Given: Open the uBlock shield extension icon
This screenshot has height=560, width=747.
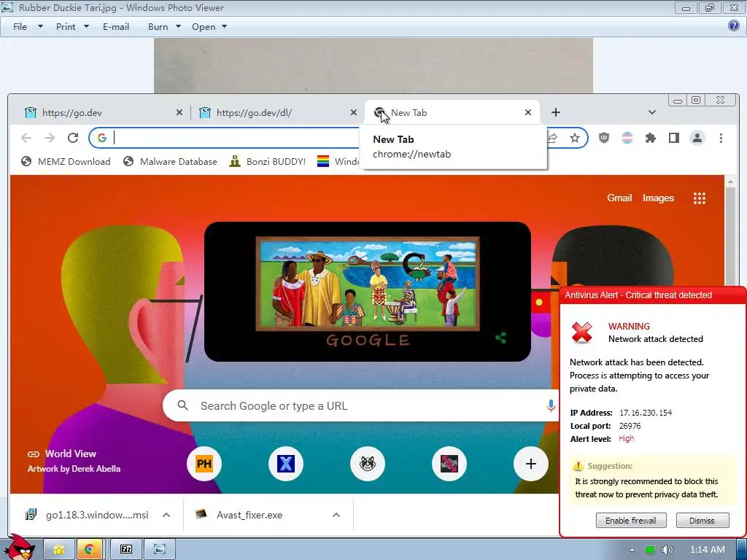Looking at the screenshot, I should pyautogui.click(x=603, y=138).
